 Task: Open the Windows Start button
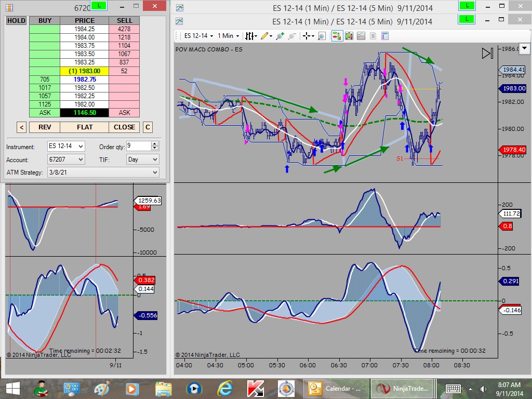coord(12,389)
